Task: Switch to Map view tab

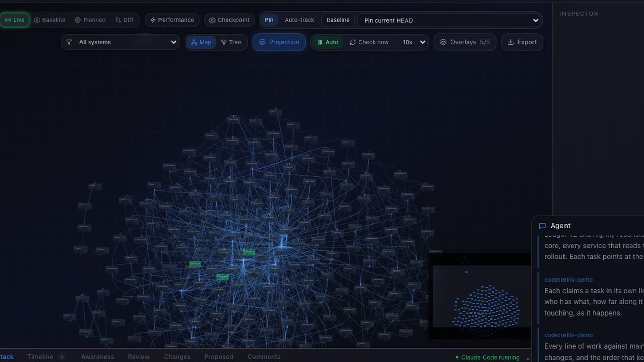Action: [x=201, y=42]
